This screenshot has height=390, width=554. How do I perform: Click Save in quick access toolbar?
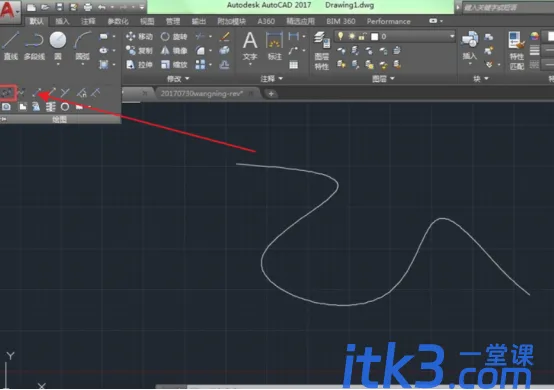click(x=59, y=7)
